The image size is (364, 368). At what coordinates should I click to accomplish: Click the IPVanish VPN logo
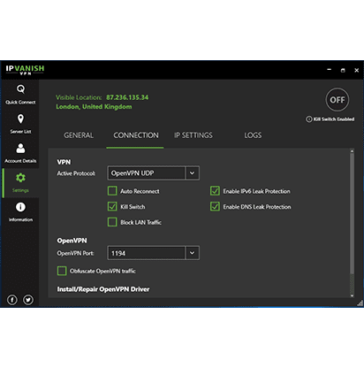pyautogui.click(x=25, y=70)
